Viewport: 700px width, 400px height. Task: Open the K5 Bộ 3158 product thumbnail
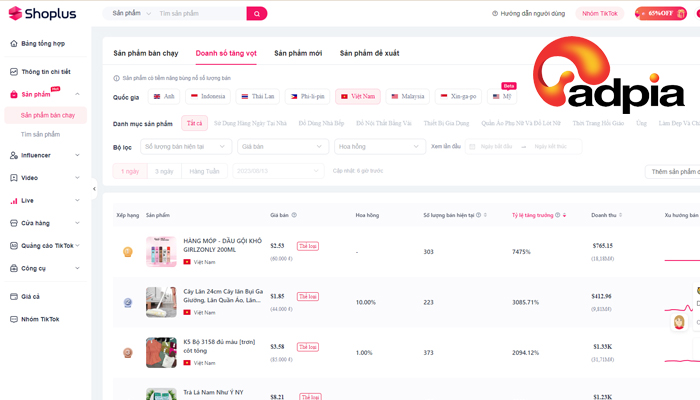coord(161,353)
